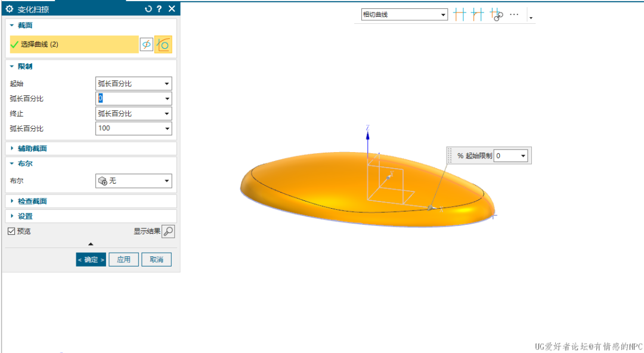The width and height of the screenshot is (644, 353).
Task: Click the 确定 button
Action: 91,259
